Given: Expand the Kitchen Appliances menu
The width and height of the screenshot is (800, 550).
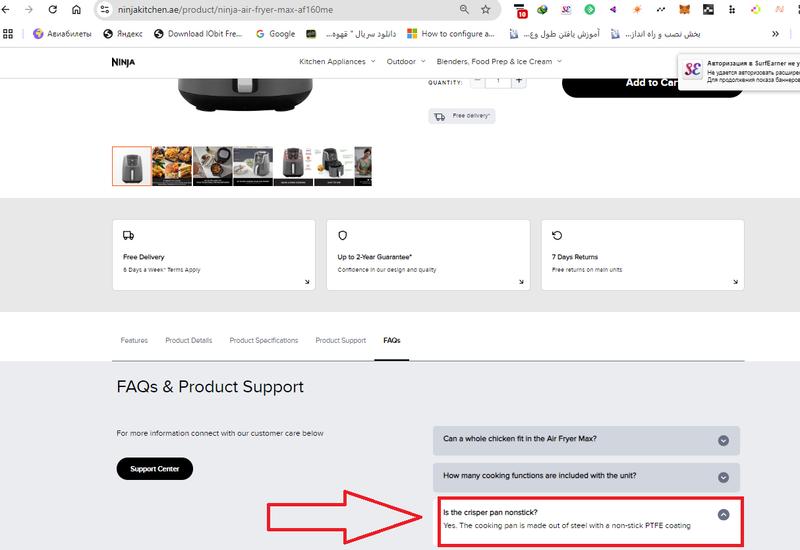Looking at the screenshot, I should (337, 62).
